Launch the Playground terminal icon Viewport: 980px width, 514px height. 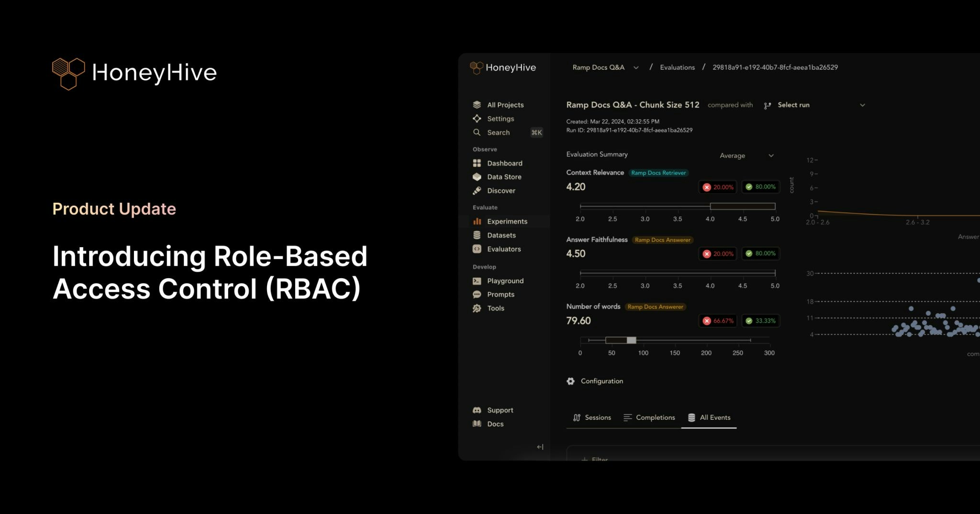point(477,281)
